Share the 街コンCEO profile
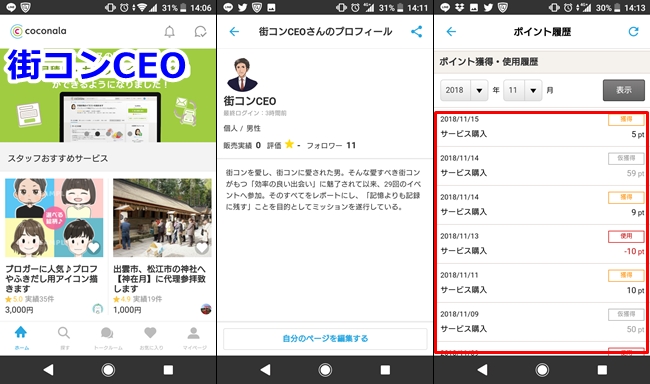650x384 pixels. 416,32
